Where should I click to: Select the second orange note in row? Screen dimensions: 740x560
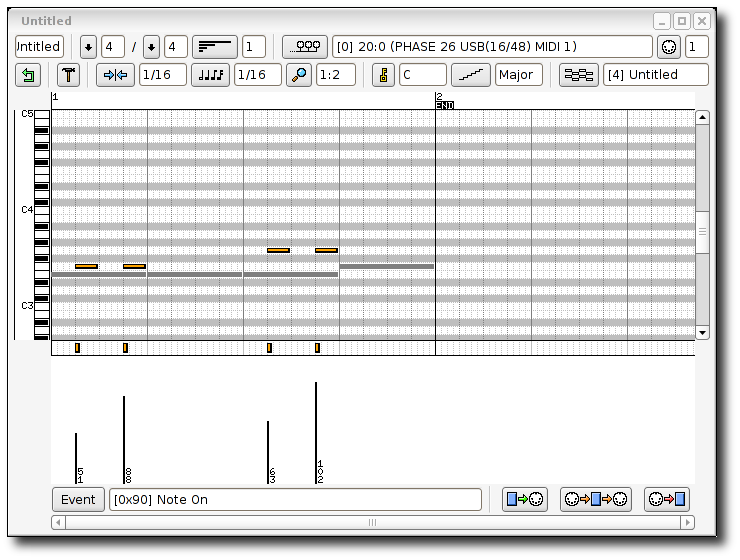coord(134,267)
